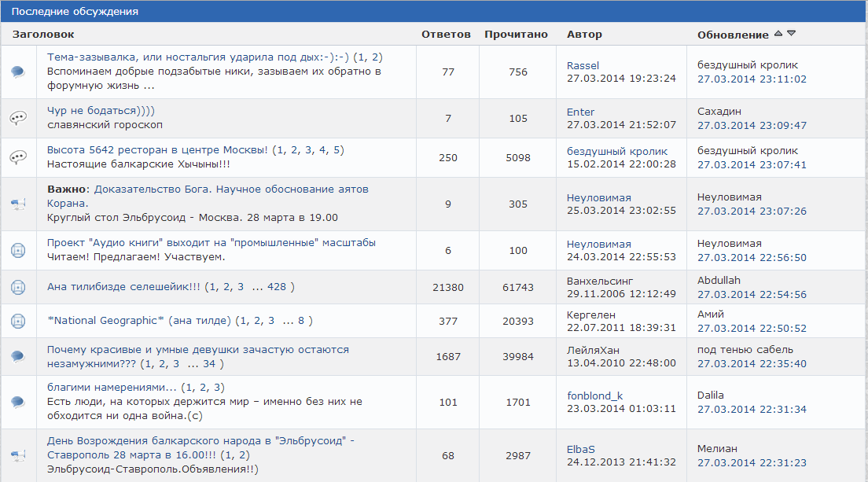Jump to last post dated 27.03.2014 23:11:02
This screenshot has width=868, height=482.
[x=752, y=79]
